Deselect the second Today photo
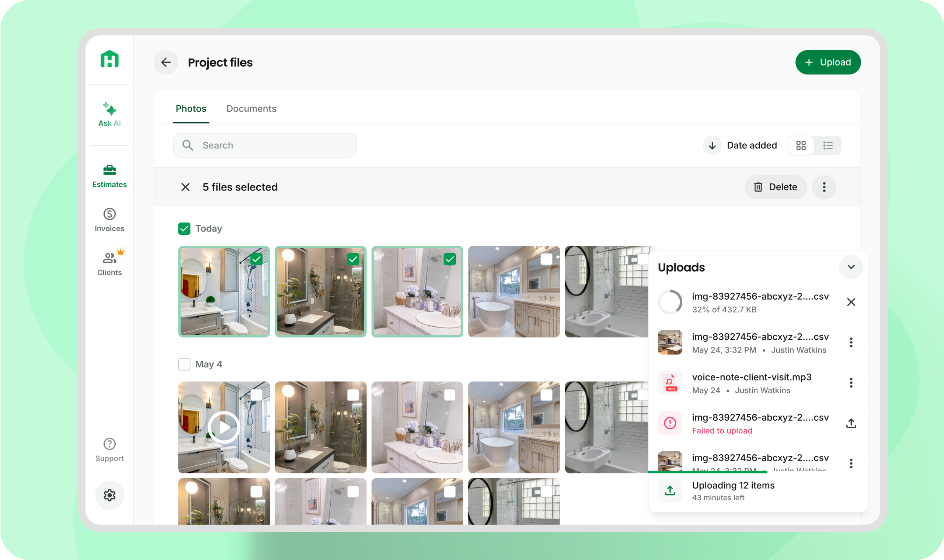944x560 pixels. click(x=353, y=259)
